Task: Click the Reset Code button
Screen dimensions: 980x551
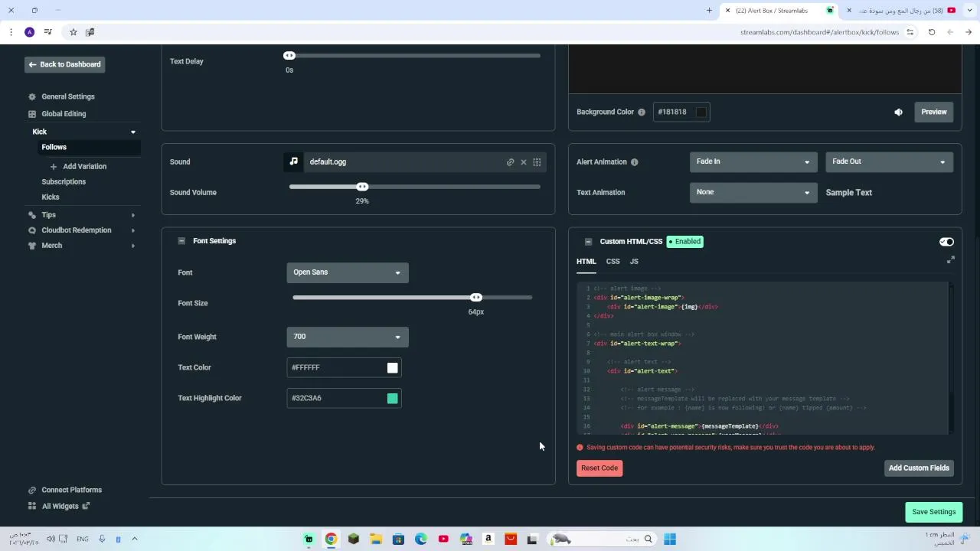Action: tap(599, 468)
